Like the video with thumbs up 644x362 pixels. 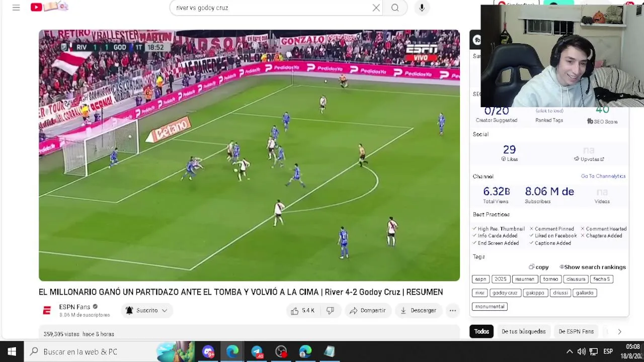coord(302,311)
